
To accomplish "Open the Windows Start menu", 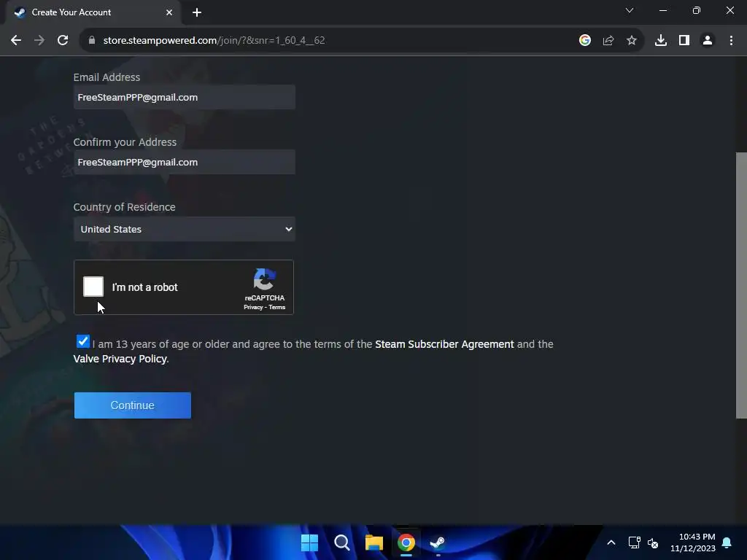I will tap(309, 542).
